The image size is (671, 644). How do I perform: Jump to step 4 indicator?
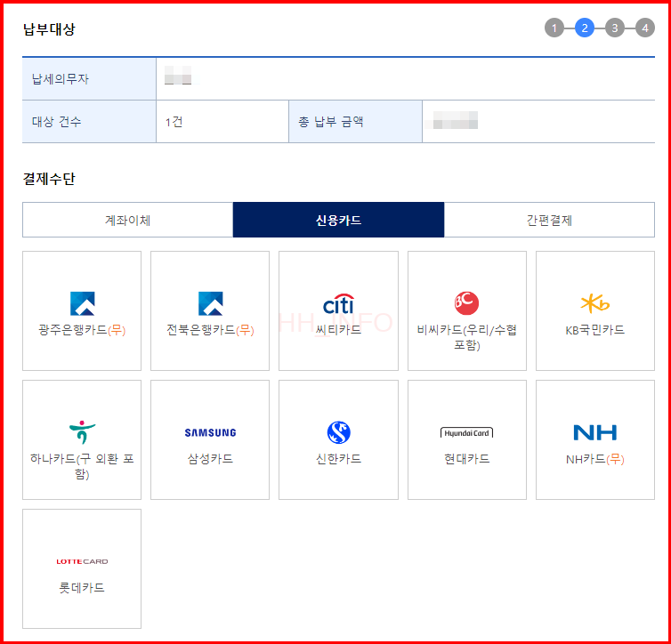point(645,28)
